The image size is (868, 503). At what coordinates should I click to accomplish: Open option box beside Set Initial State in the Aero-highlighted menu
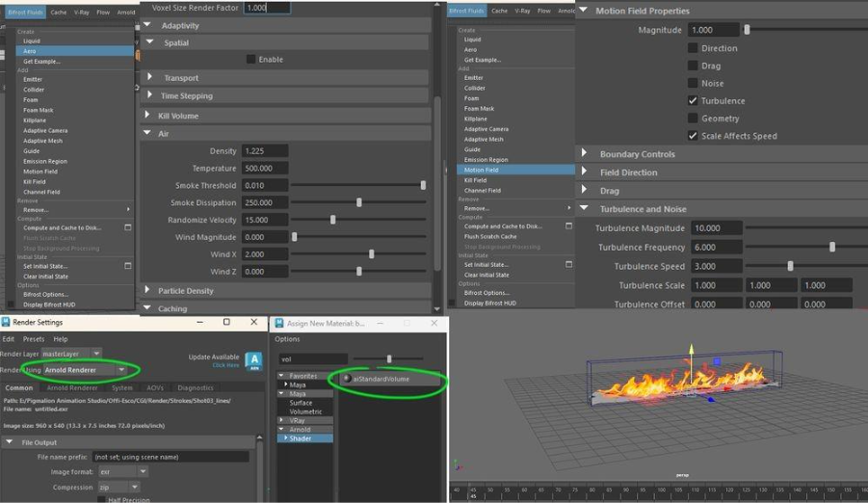(128, 266)
